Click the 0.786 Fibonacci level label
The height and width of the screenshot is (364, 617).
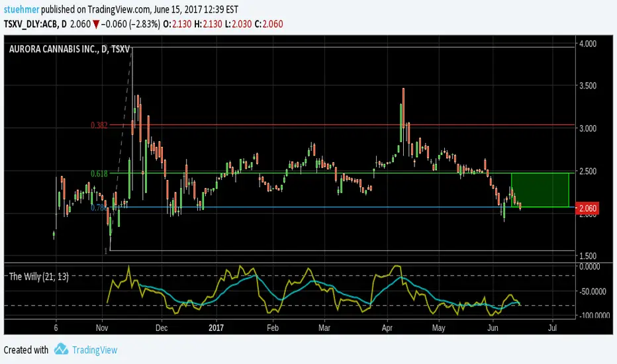(x=99, y=207)
